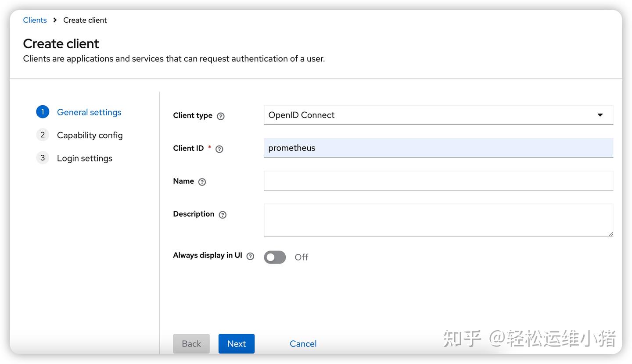Click the step 3 circle indicator

pyautogui.click(x=43, y=157)
